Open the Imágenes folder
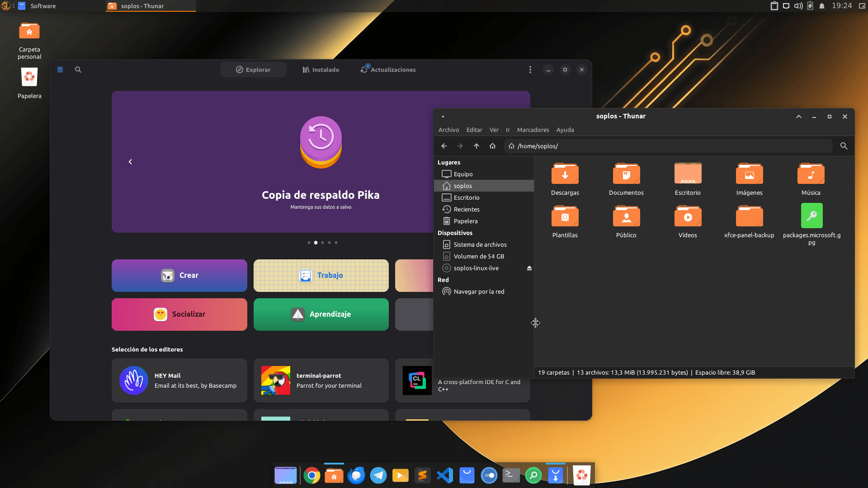The width and height of the screenshot is (868, 488). point(749,179)
